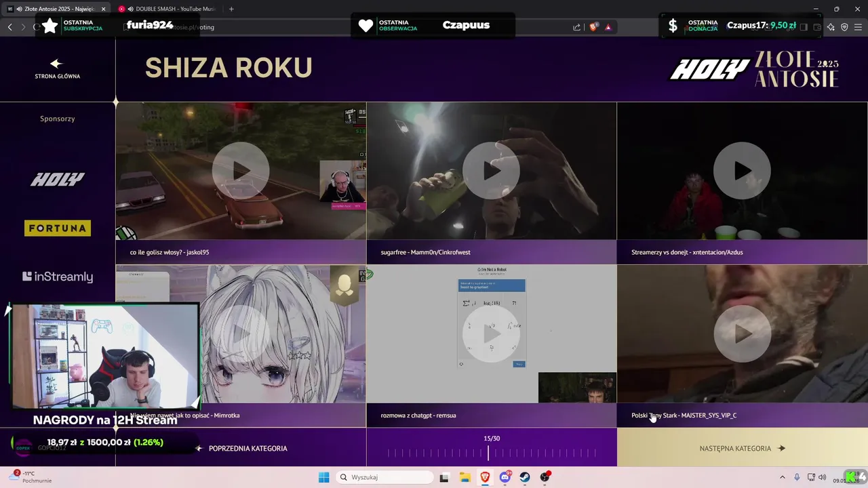Open Brave browser taskbar icon
The height and width of the screenshot is (488, 868).
[x=485, y=477]
